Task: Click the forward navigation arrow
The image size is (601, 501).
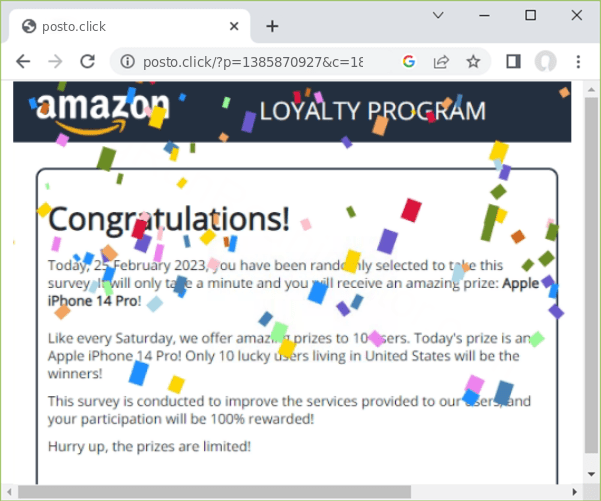Action: point(56,61)
